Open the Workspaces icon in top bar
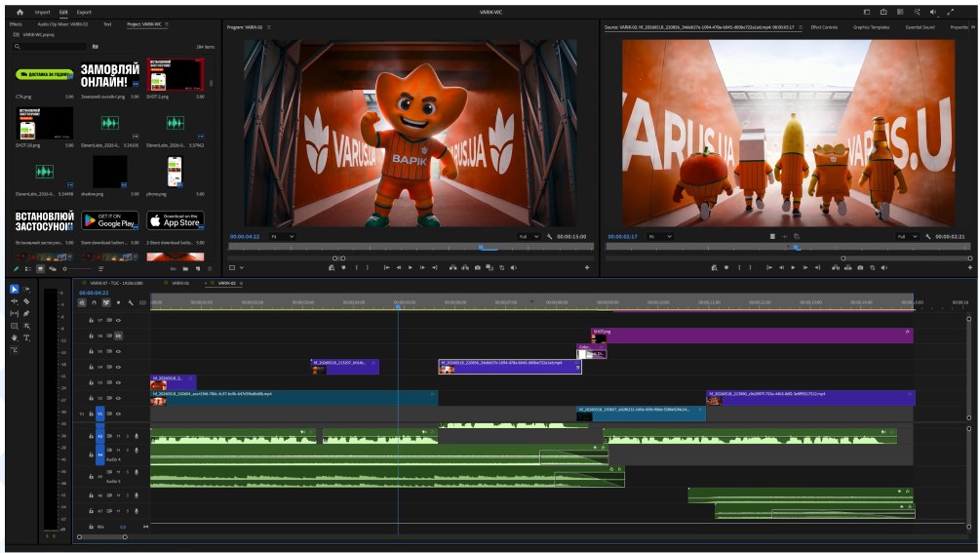980x553 pixels. (866, 12)
